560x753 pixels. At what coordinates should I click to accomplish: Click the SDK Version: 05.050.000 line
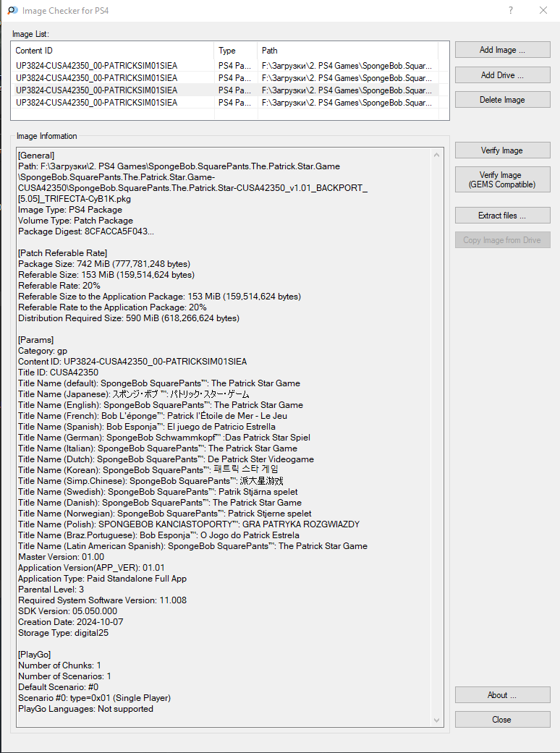tap(68, 611)
